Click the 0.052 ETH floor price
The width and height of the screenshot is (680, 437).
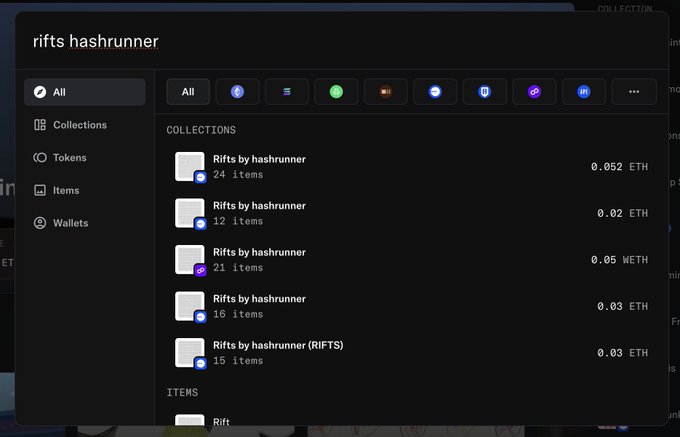click(x=619, y=167)
